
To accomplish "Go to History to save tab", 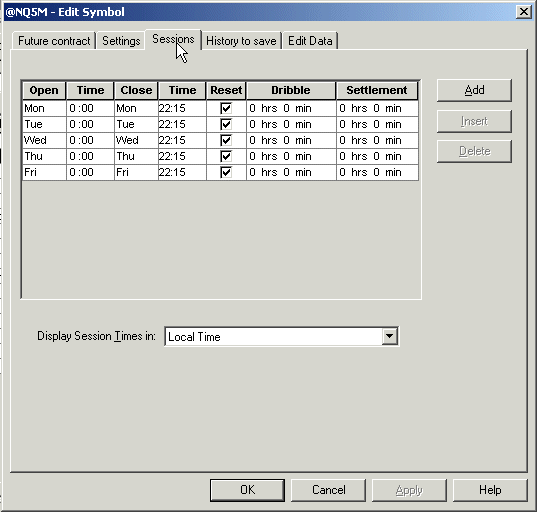I will click(241, 41).
